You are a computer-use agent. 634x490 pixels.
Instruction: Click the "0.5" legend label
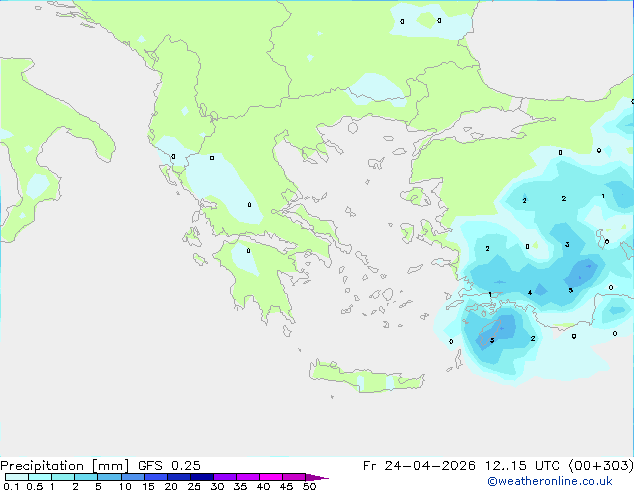[x=35, y=486]
